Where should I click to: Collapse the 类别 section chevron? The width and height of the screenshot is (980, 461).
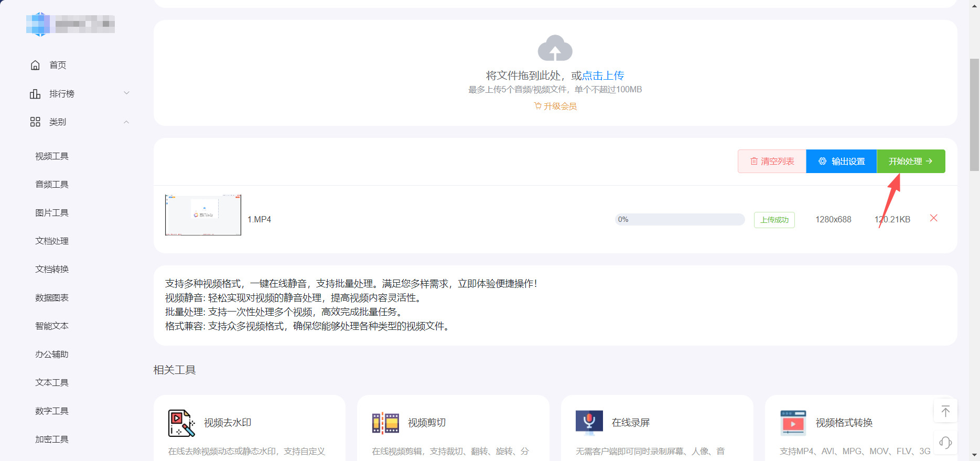point(126,122)
